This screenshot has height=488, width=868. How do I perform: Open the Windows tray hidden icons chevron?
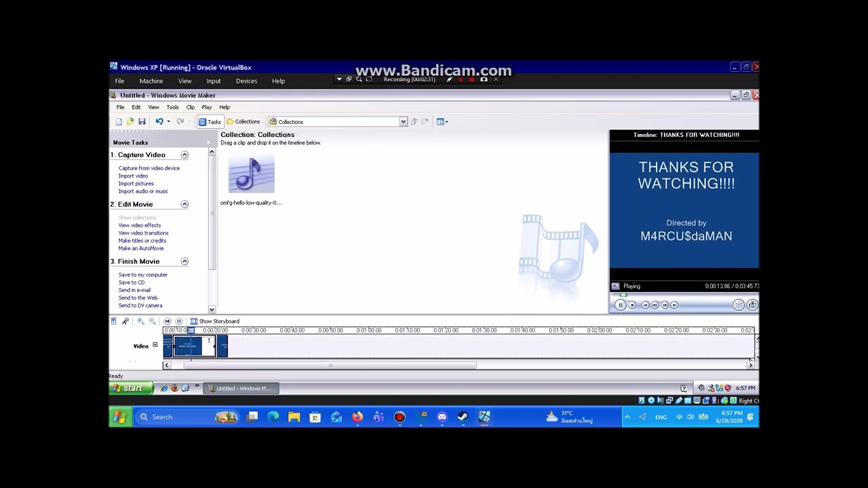627,417
